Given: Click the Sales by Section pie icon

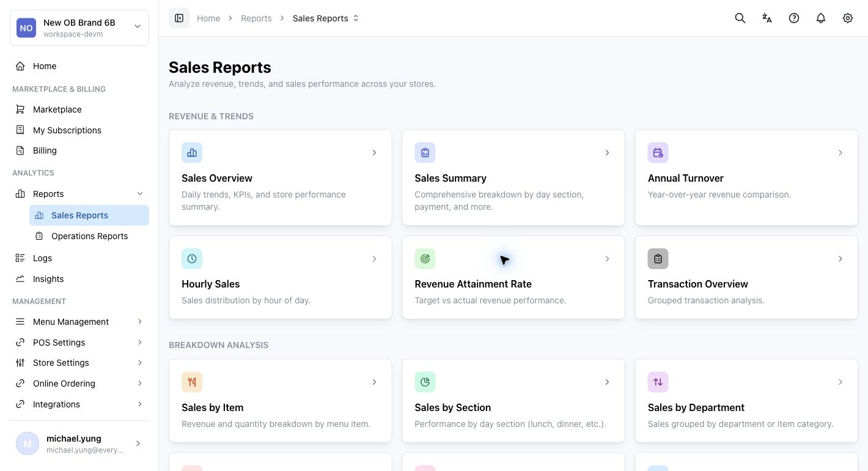Looking at the screenshot, I should [425, 382].
